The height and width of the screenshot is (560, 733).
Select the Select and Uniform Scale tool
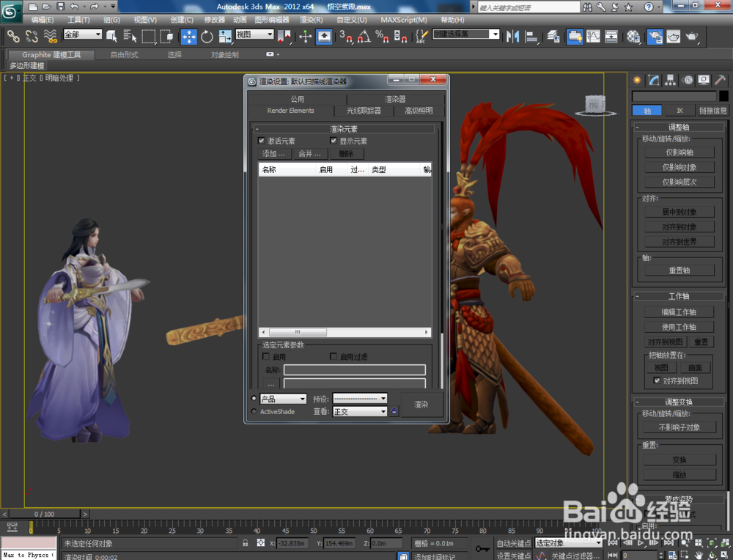click(x=225, y=37)
